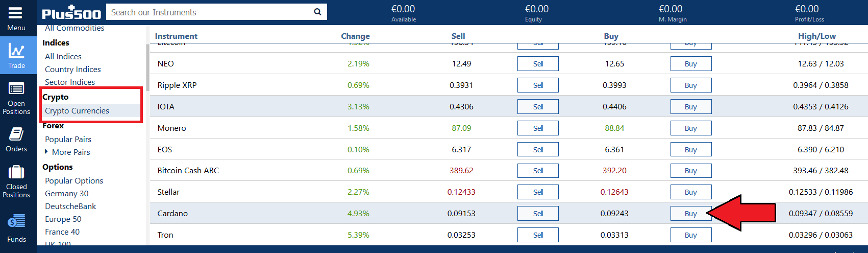
Task: Click Buy for IOTA
Action: [691, 107]
